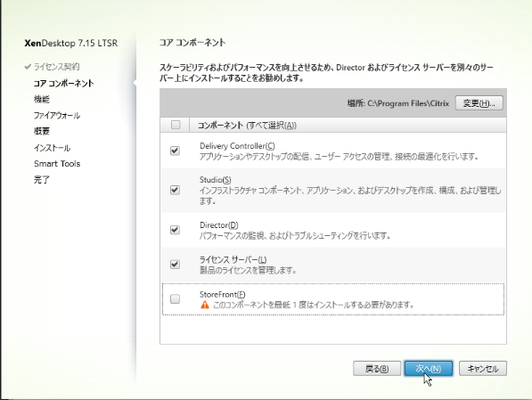Viewport: 532px width, 400px height.
Task: Select 概要 step in sidebar
Action: (x=42, y=131)
